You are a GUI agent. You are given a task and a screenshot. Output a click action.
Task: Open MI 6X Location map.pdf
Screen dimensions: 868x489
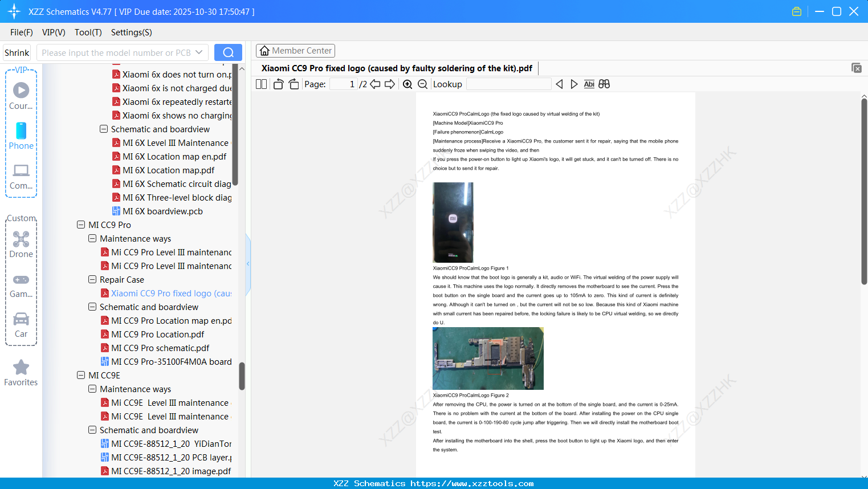click(x=164, y=170)
